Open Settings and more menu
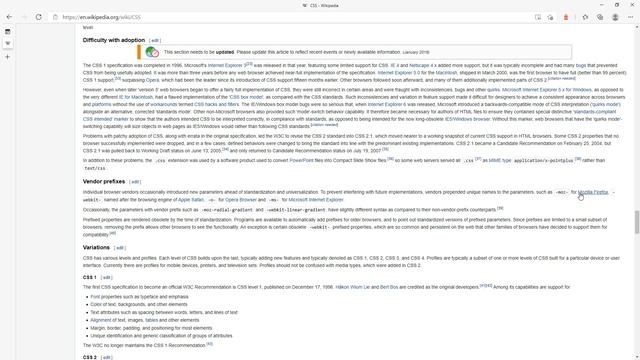This screenshot has height=360, width=640. (x=631, y=17)
